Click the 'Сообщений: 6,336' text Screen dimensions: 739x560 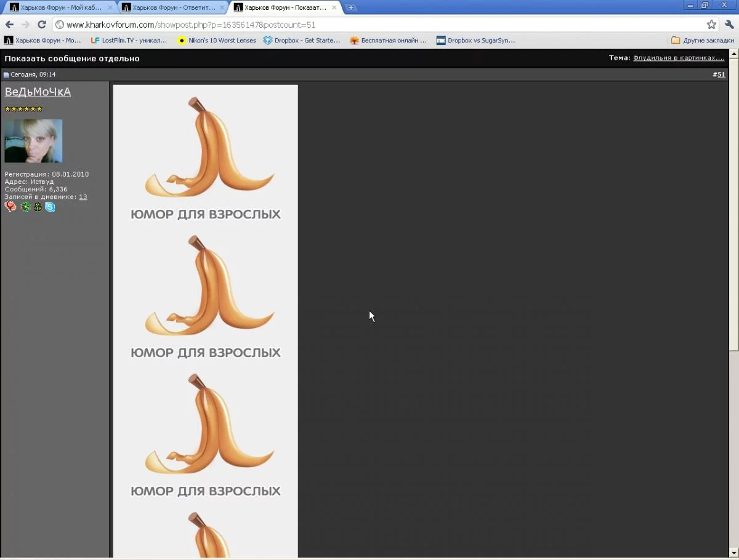click(36, 189)
